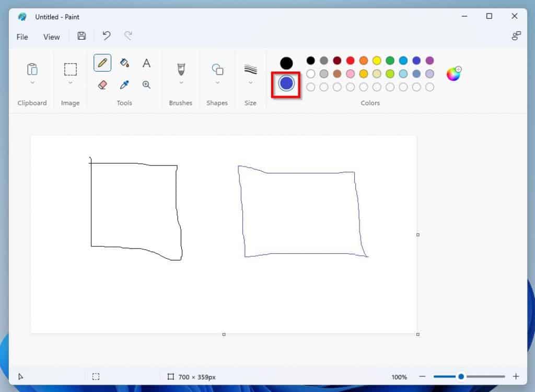535x392 pixels.
Task: Select the Eraser tool
Action: pos(102,85)
